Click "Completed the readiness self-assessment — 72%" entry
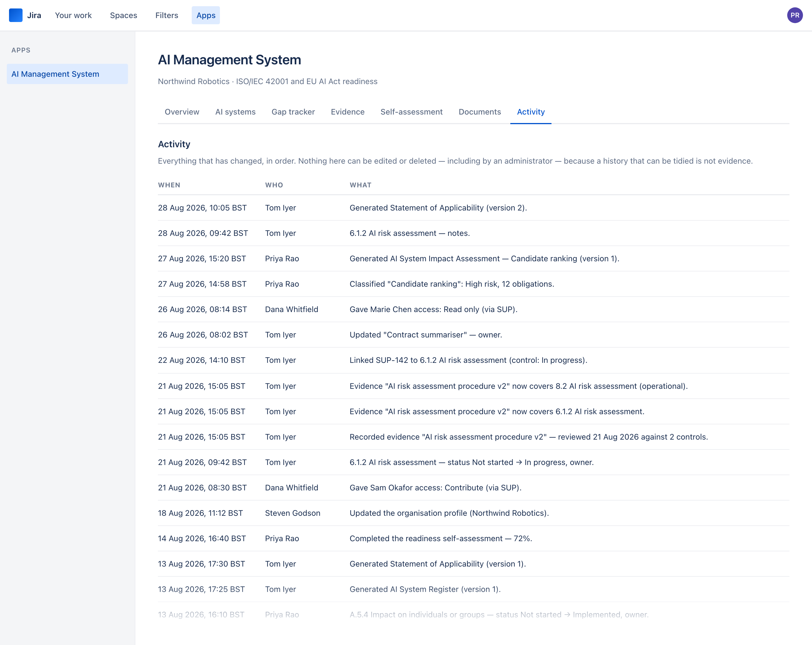 pos(441,539)
